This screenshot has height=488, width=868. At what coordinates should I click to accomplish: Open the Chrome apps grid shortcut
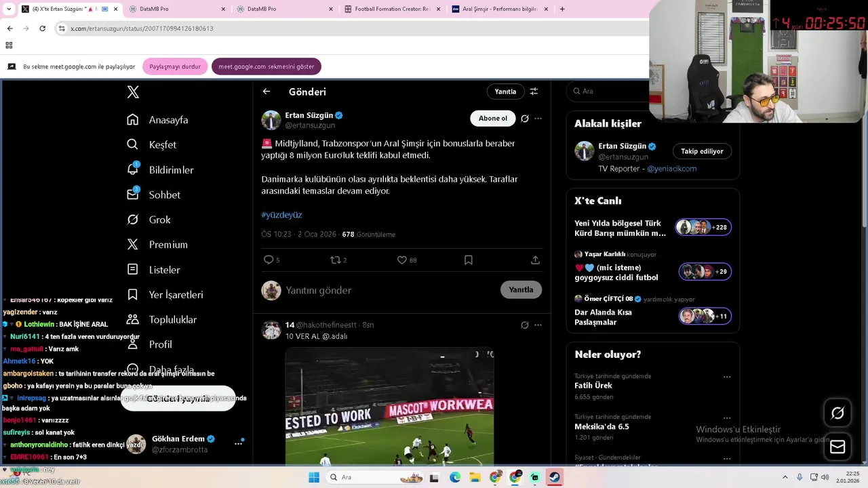pos(9,45)
